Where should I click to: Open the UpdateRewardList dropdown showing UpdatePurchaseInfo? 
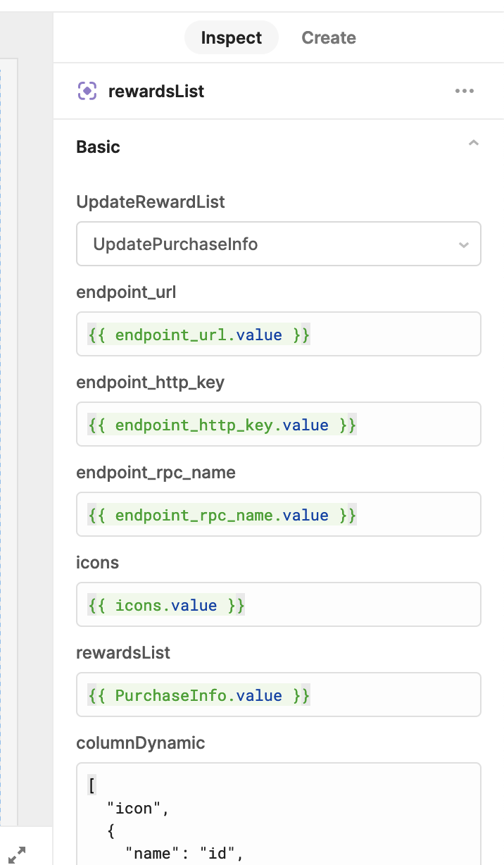pyautogui.click(x=279, y=244)
